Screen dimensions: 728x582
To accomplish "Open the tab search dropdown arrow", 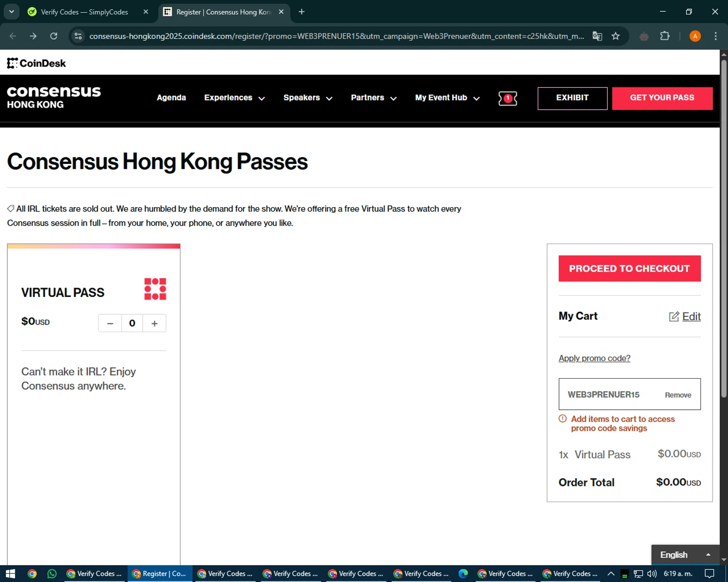I will point(11,12).
